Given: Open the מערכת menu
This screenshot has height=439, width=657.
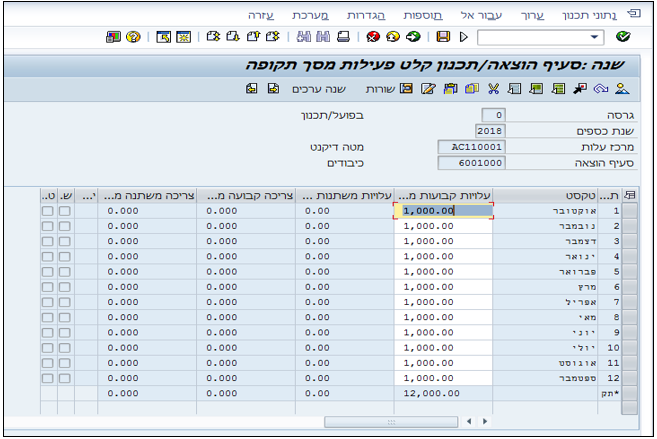Looking at the screenshot, I should click(310, 15).
